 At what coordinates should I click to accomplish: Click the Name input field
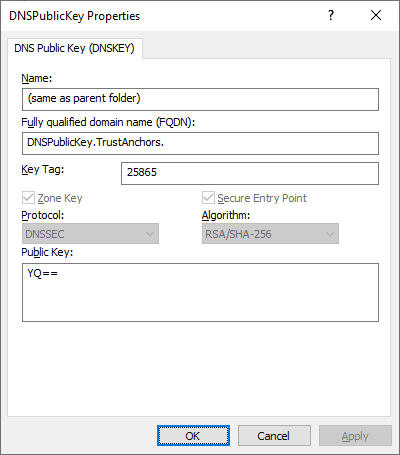pyautogui.click(x=200, y=99)
